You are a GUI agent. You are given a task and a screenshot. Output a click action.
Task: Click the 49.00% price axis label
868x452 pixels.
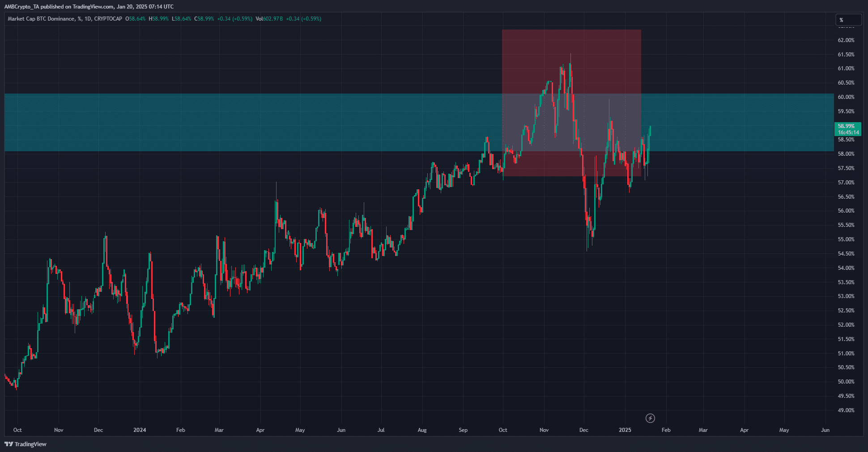click(x=846, y=410)
